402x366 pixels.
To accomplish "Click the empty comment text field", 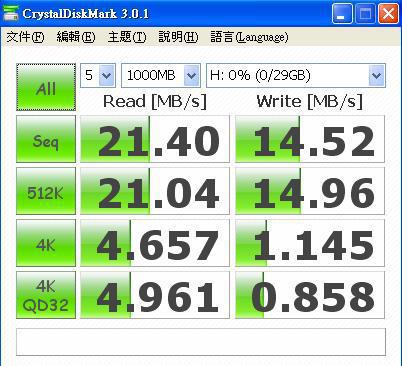I will click(x=201, y=342).
